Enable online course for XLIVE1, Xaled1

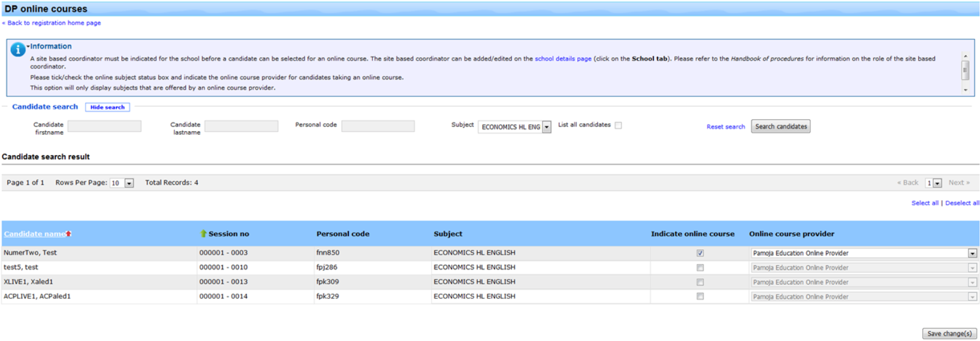(x=699, y=282)
